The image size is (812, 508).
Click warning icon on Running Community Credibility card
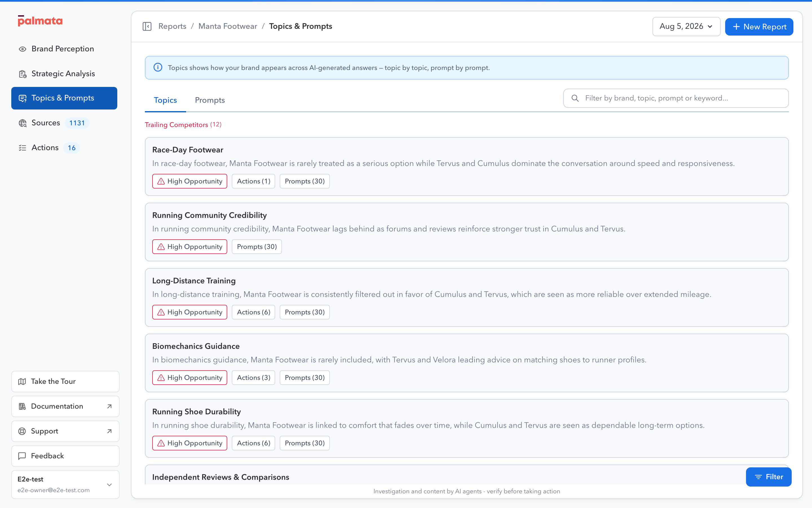(x=161, y=247)
